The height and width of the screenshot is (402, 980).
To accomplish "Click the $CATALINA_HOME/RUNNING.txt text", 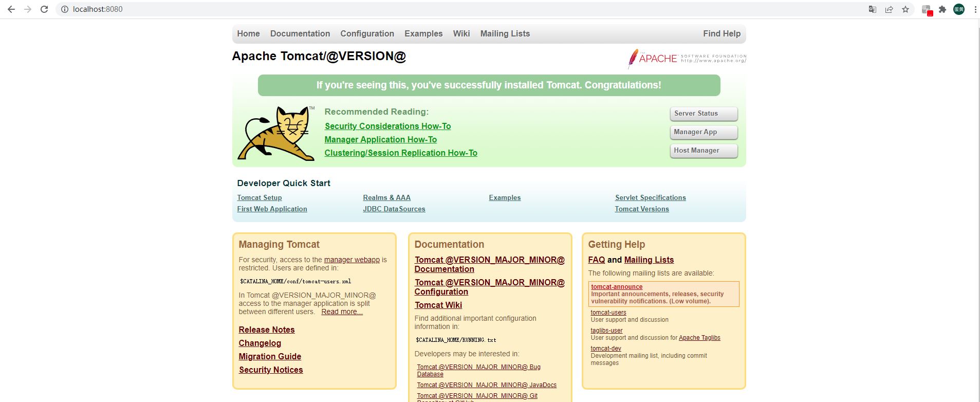I will [456, 340].
